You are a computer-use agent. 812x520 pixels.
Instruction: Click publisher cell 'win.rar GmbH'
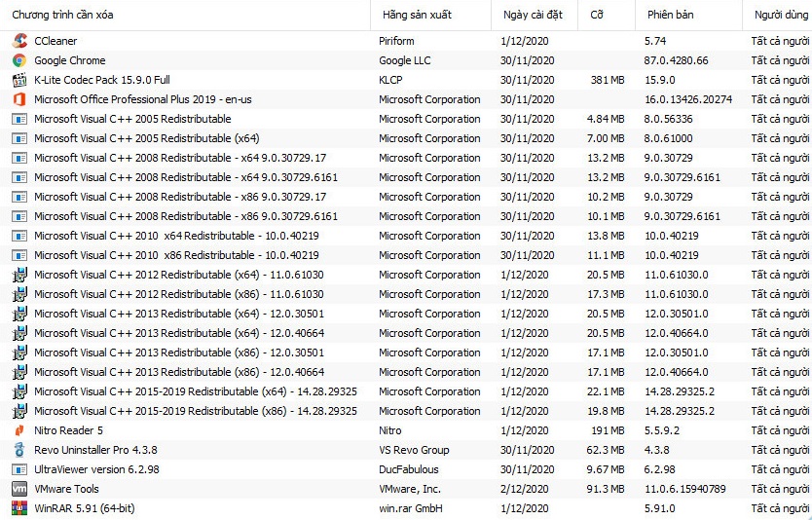click(x=411, y=508)
